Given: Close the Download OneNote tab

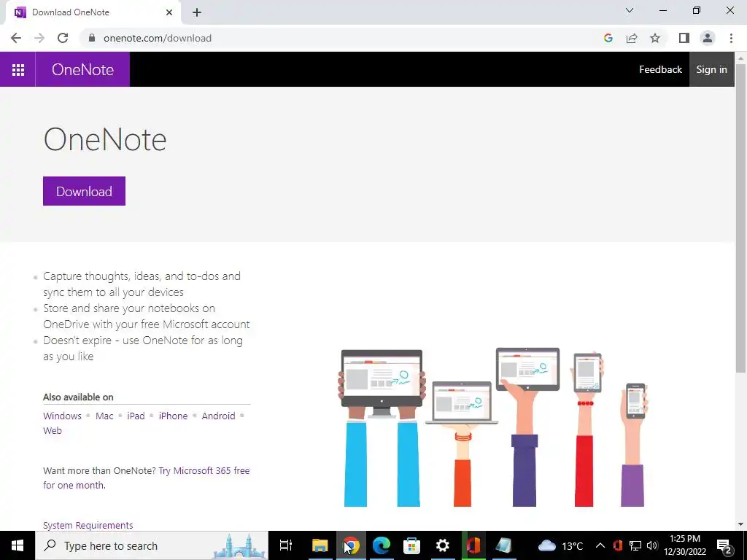Looking at the screenshot, I should click(169, 12).
